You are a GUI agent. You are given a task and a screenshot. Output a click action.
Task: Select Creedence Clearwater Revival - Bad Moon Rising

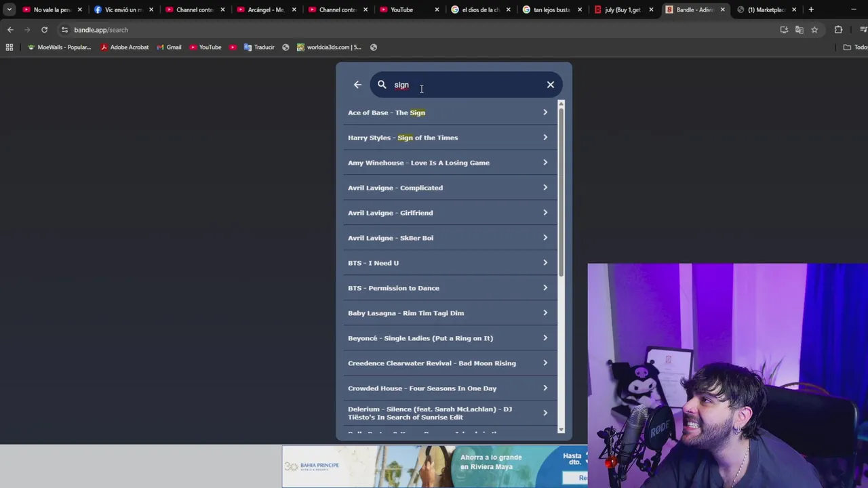point(450,363)
